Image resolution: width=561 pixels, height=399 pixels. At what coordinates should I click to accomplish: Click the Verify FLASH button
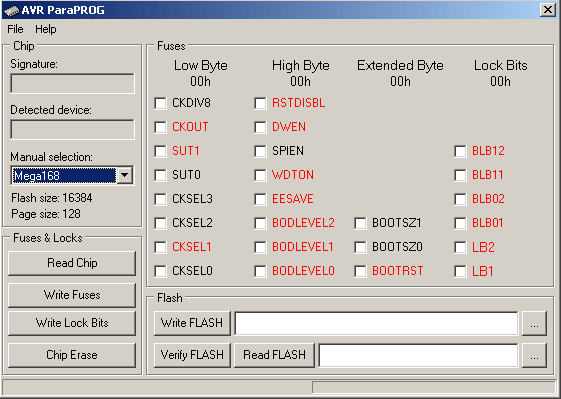pyautogui.click(x=192, y=355)
